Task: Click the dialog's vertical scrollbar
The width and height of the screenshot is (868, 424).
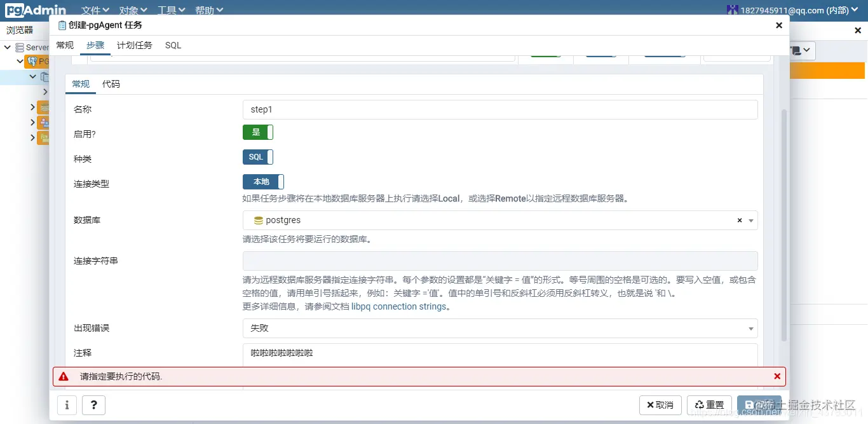Action: [783, 224]
